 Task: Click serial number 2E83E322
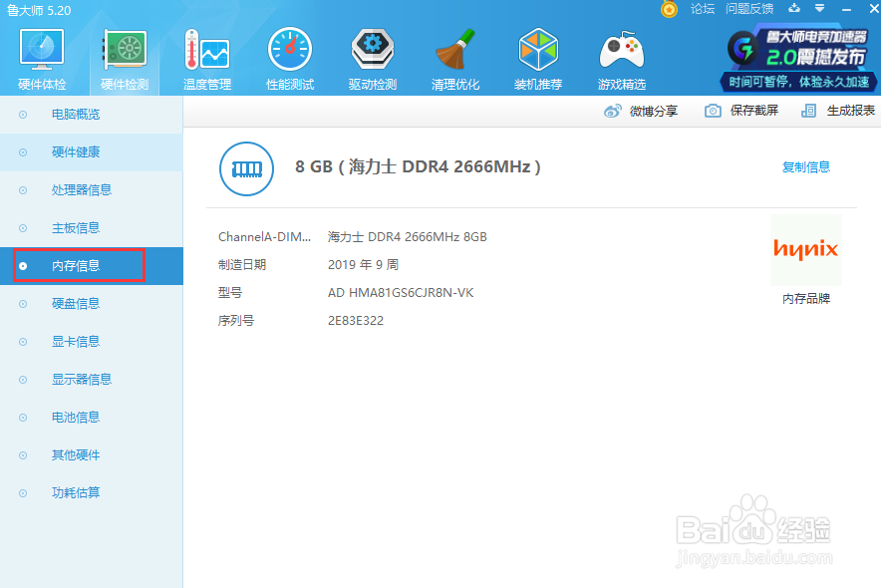tap(356, 321)
